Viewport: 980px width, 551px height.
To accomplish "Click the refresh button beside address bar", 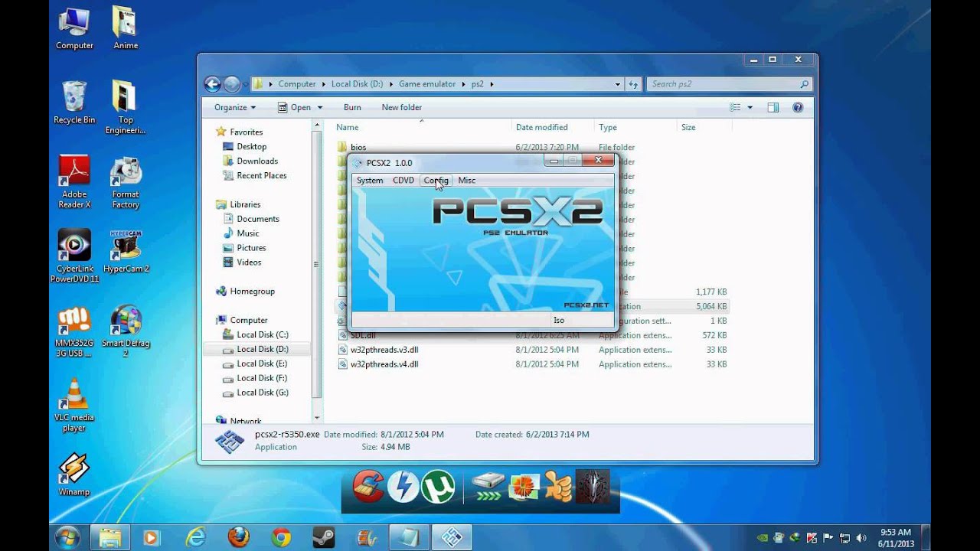I will (x=633, y=84).
